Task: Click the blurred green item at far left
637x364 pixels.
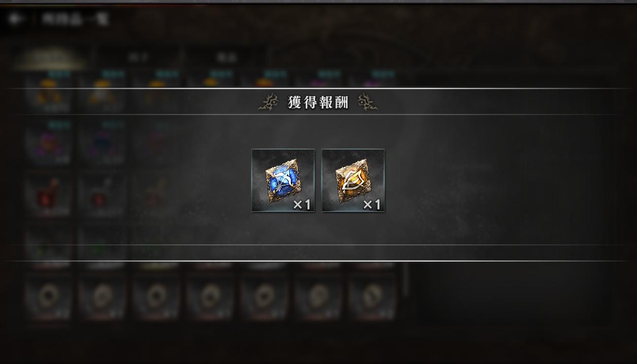Action: point(48,246)
